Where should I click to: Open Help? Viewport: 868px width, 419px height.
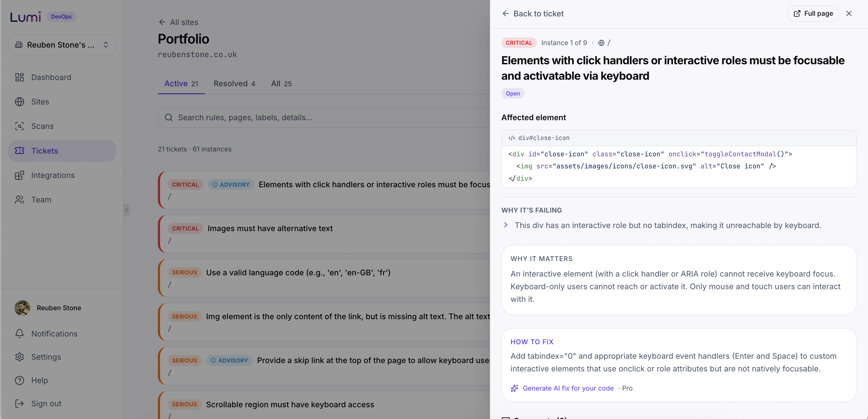tap(62, 380)
